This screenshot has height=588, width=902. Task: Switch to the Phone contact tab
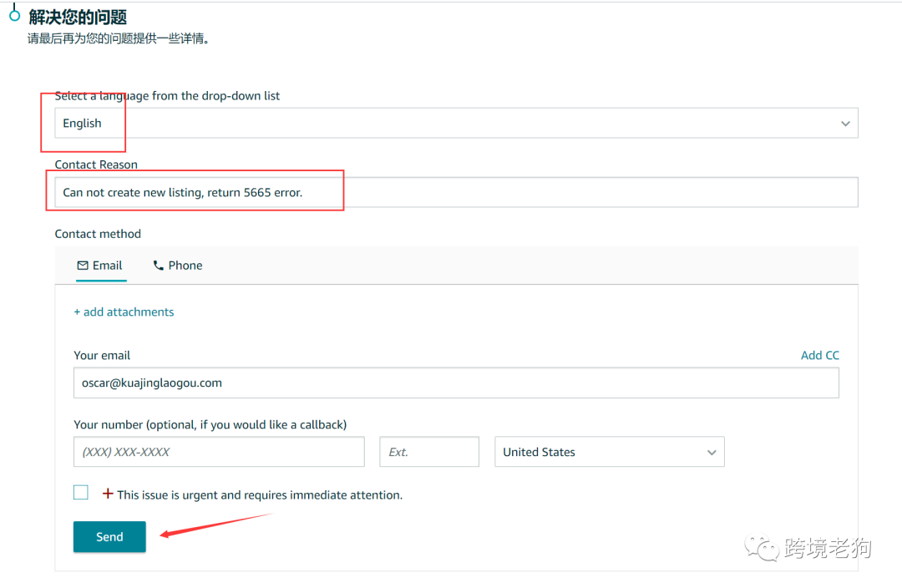click(178, 266)
